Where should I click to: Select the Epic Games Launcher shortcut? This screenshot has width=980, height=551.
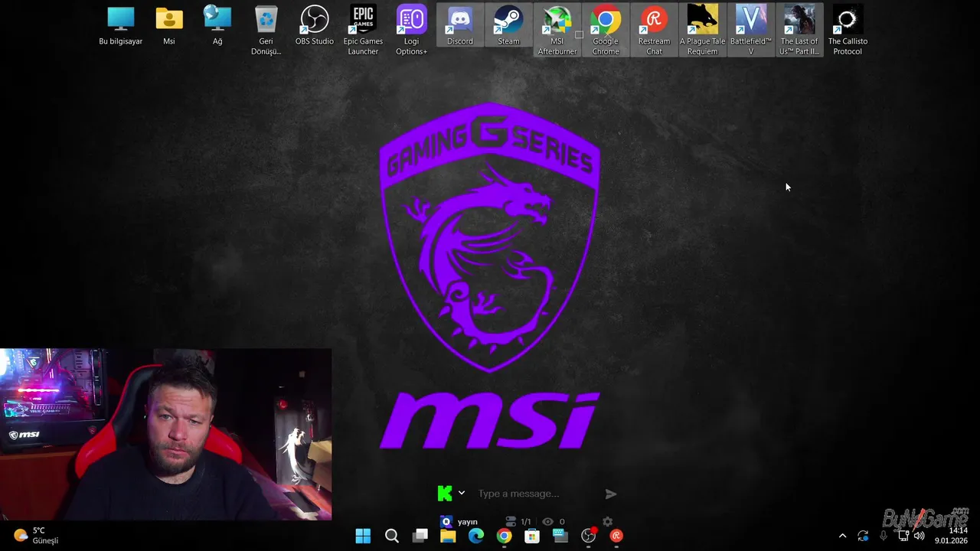[363, 31]
